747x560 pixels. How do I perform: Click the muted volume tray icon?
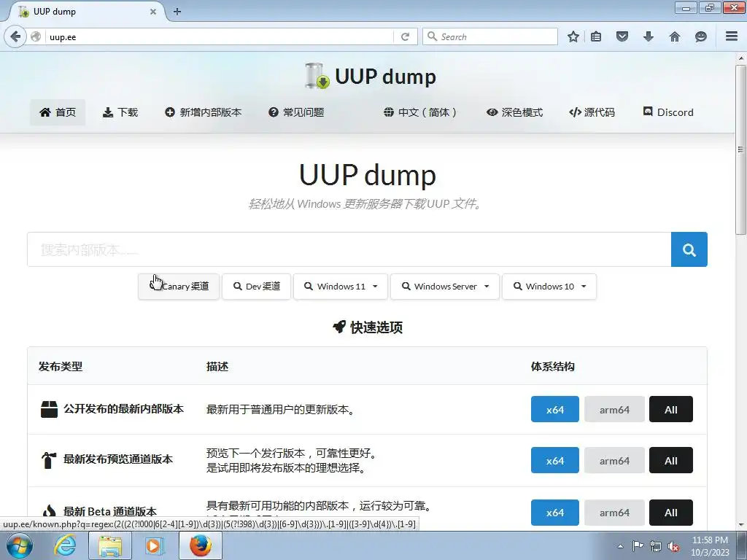pos(673,546)
